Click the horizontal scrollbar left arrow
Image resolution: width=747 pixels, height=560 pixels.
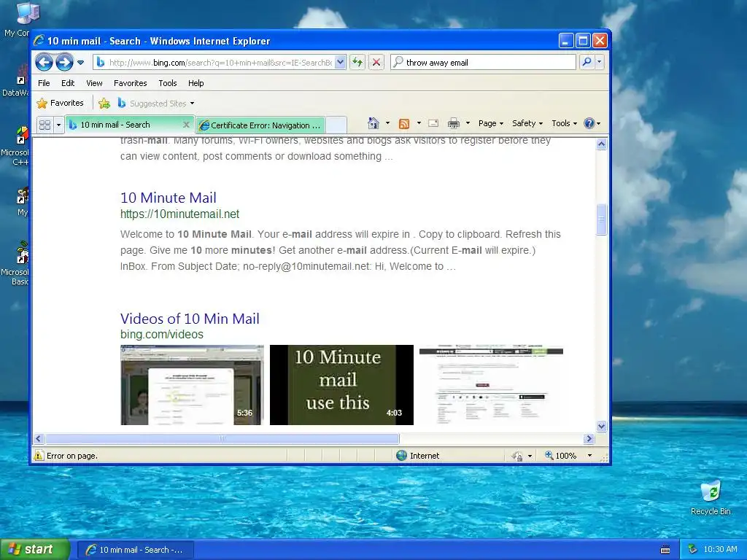click(39, 438)
